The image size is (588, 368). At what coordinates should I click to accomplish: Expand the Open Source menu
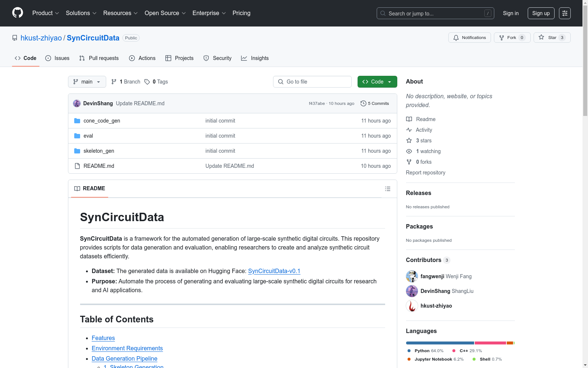coord(165,13)
